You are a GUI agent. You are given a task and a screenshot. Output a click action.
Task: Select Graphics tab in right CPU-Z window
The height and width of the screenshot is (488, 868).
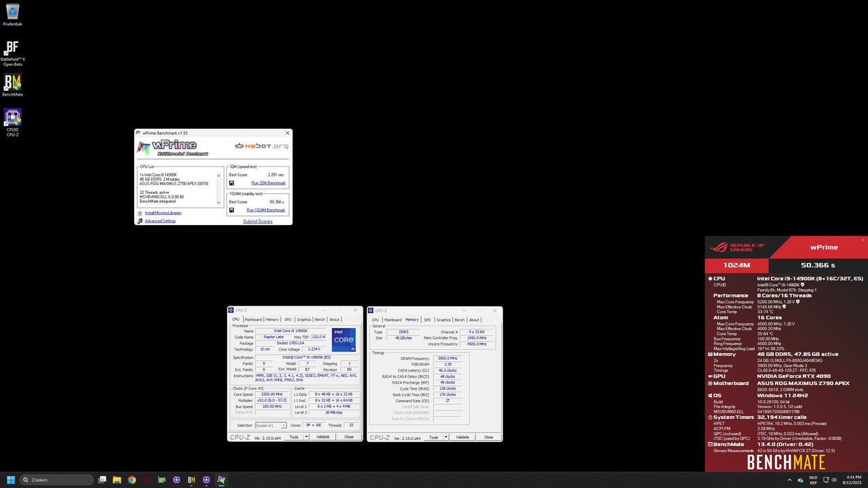(x=443, y=319)
